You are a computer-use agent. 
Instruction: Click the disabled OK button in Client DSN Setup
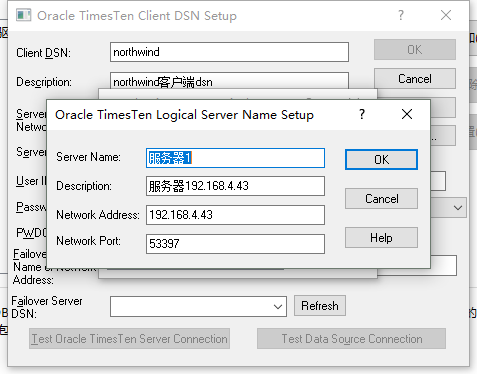pyautogui.click(x=415, y=50)
